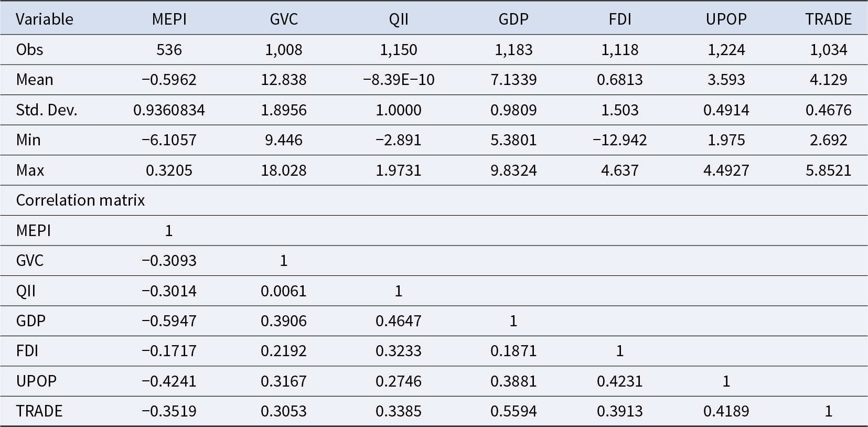Click the MEPI observations value 536
Screen dimensions: 868x427
tap(169, 50)
